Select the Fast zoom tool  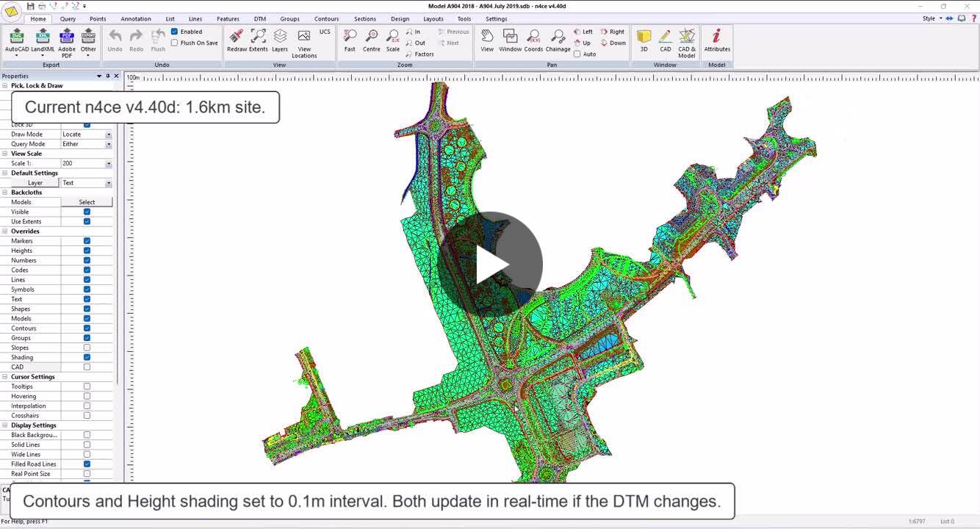coord(350,40)
